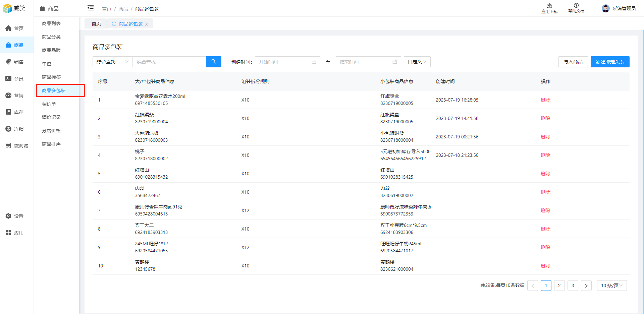Image resolution: width=644 pixels, height=314 pixels.
Task: Click the 新建绑定关系 button
Action: pyautogui.click(x=610, y=62)
